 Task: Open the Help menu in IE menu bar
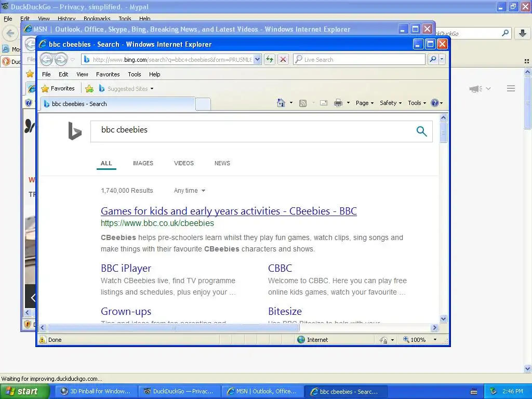point(154,74)
